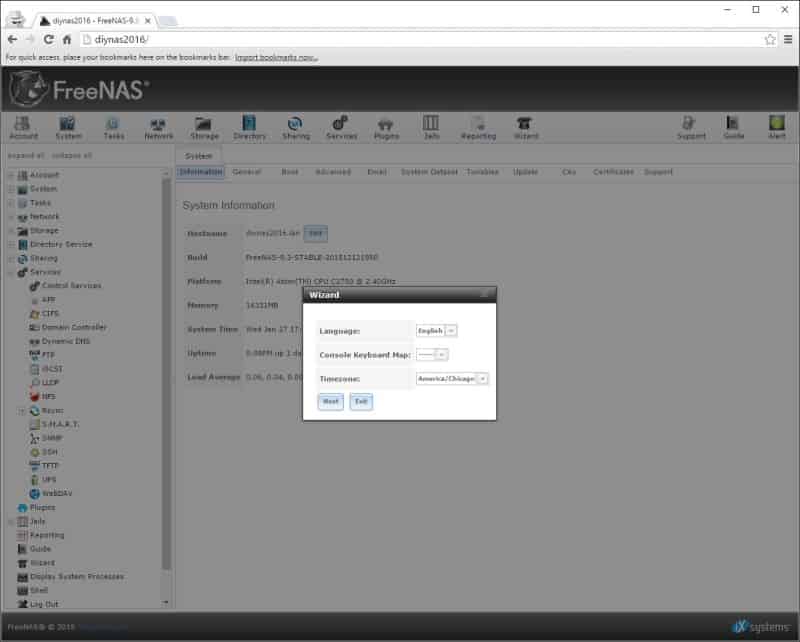
Task: Open the Guide toolbar icon
Action: coord(733,128)
